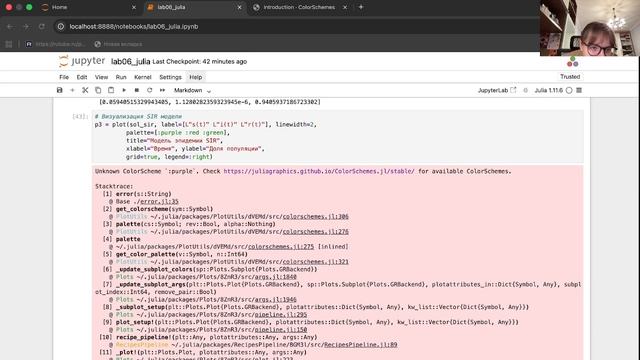Screen dimensions: 640x360
Task: Click the site info icon in address bar
Action: pyautogui.click(x=61, y=27)
